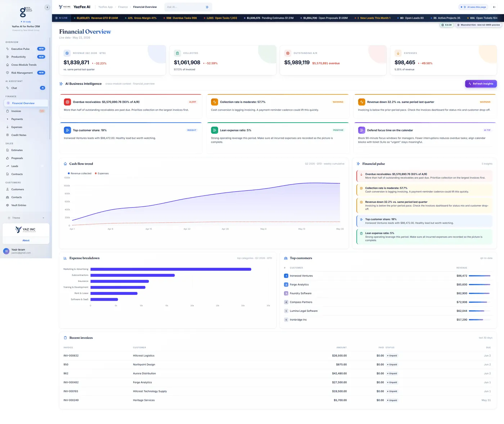504x424 pixels.
Task: Collapse the sidebar with the chevron button
Action: point(47,7)
